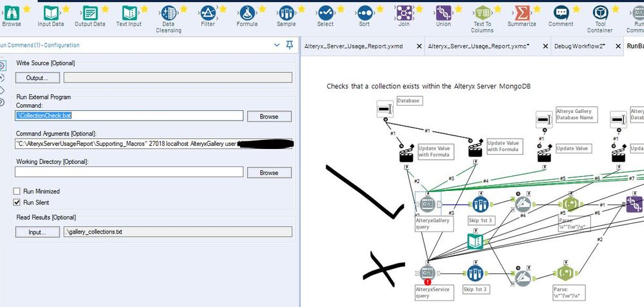The width and height of the screenshot is (644, 307).
Task: Toggle favorite star beside Filter tool
Action: [x=223, y=8]
